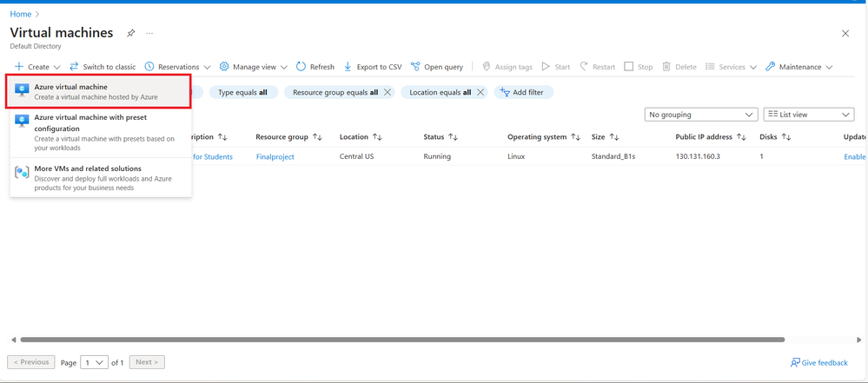The height and width of the screenshot is (383, 868).
Task: Click the Linux operating system cell
Action: click(516, 156)
